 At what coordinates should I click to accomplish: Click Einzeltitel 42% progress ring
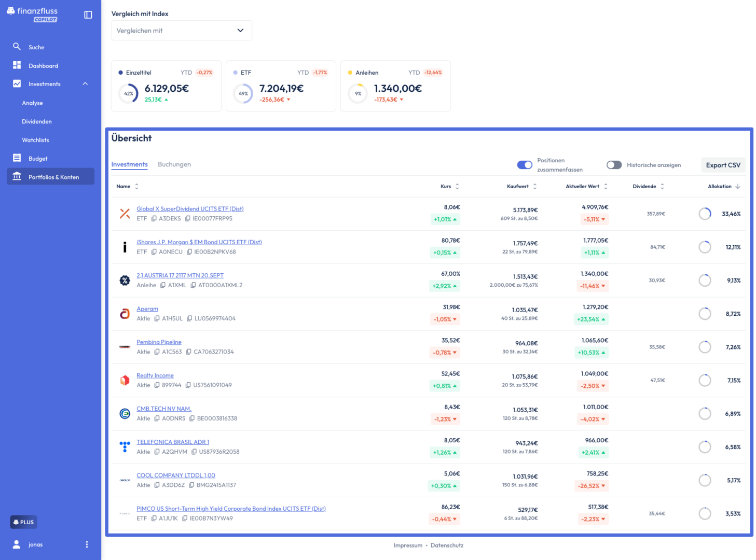coord(128,94)
